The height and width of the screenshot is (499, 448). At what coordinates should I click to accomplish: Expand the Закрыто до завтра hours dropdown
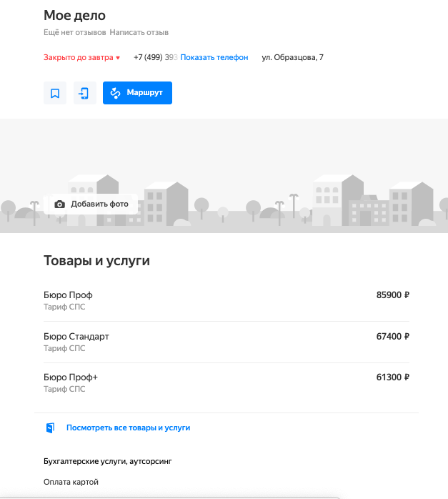click(x=81, y=58)
